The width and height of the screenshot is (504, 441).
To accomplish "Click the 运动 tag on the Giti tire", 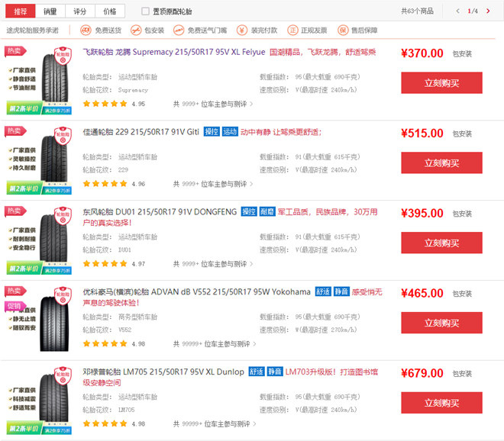I will point(230,132).
